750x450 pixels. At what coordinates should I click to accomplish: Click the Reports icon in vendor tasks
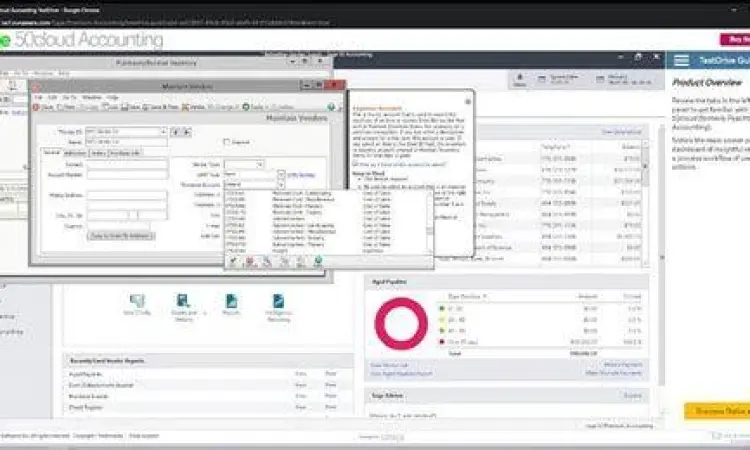(231, 302)
